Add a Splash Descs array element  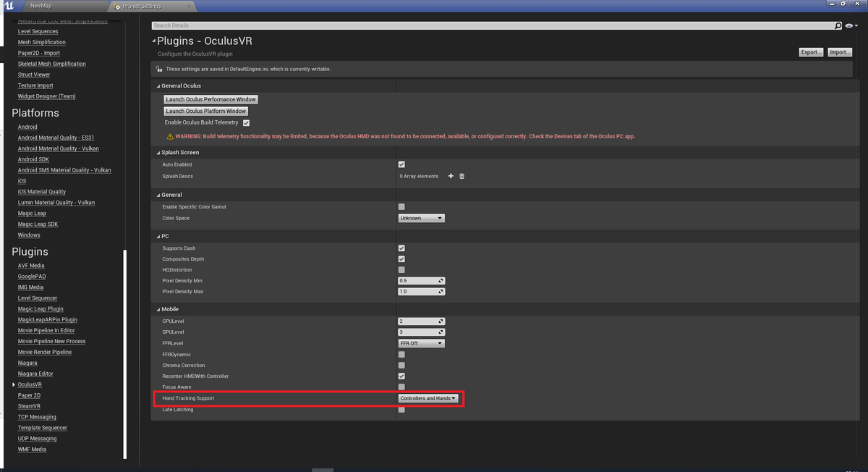tap(451, 176)
